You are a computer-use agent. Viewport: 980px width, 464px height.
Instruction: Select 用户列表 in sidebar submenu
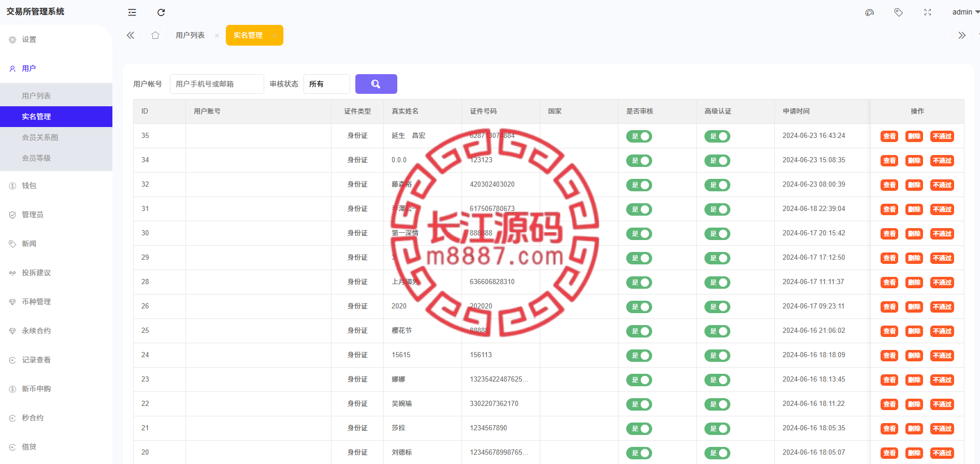pos(56,96)
